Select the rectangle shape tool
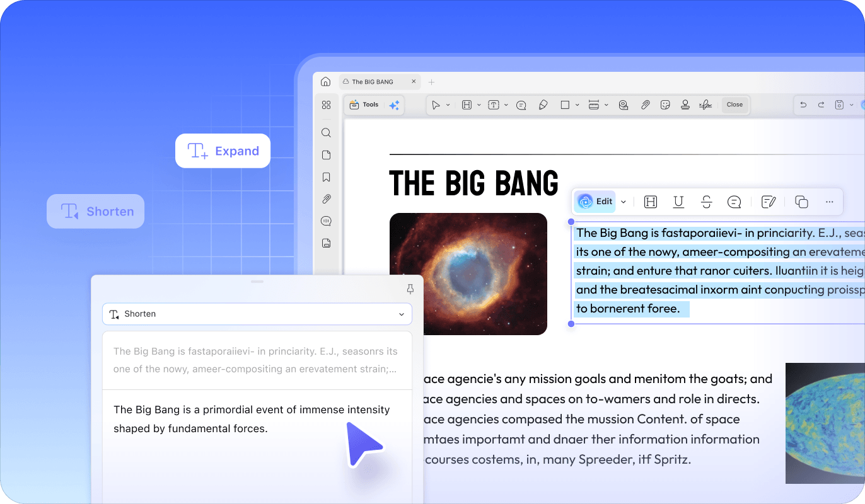The height and width of the screenshot is (504, 865). click(566, 105)
